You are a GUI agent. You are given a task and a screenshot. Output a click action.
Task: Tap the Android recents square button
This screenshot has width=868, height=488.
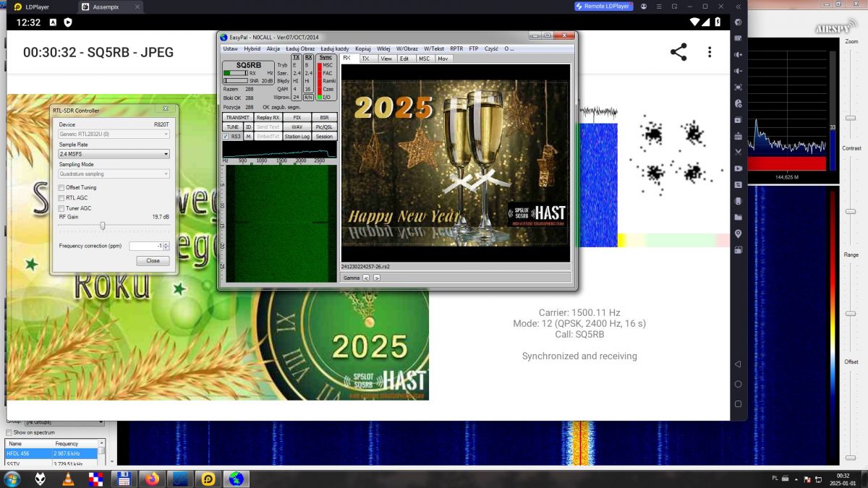(738, 404)
